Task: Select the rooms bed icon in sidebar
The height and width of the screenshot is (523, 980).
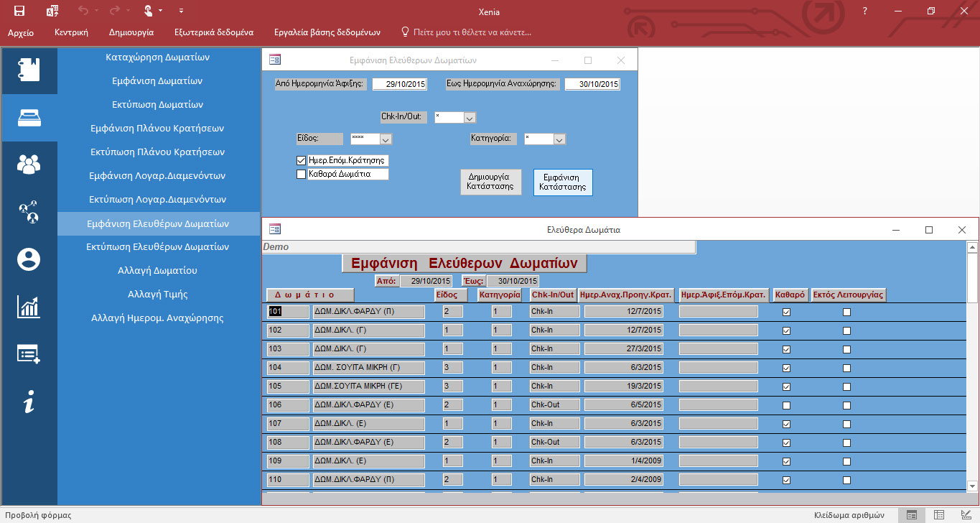Action: coord(29,118)
